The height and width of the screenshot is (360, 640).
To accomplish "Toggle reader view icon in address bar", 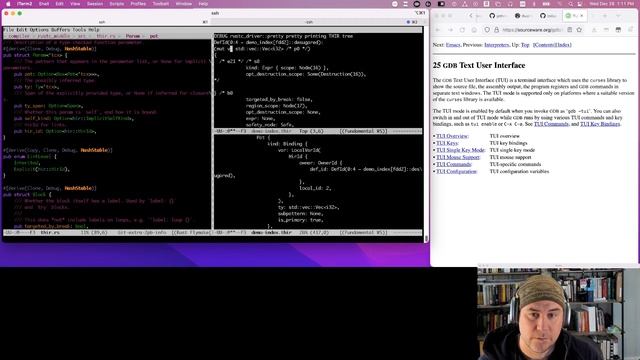I will 570,30.
